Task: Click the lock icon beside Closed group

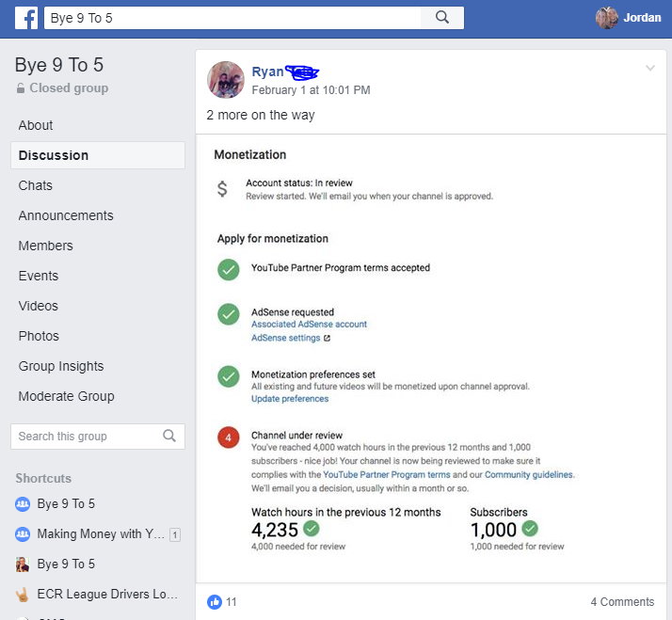Action: point(20,88)
